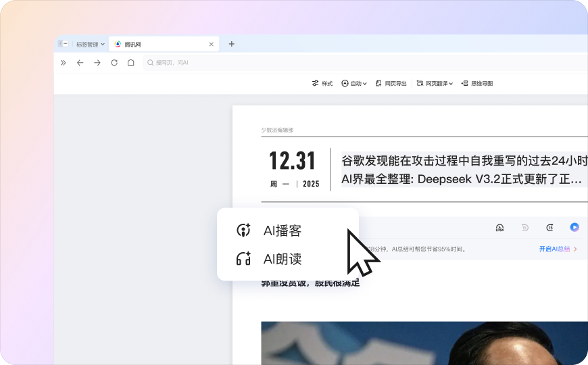Rewind 15 seconds
588x365 pixels.
524,227
